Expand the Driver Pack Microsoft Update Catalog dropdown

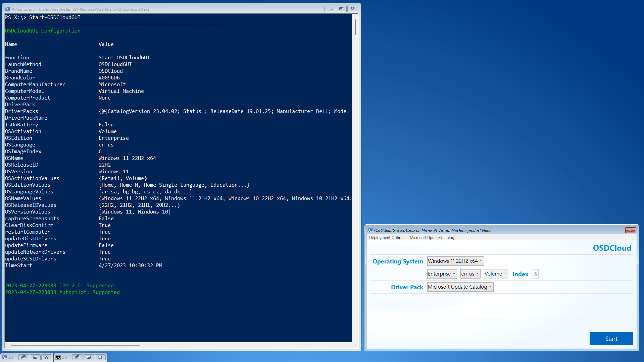460,287
